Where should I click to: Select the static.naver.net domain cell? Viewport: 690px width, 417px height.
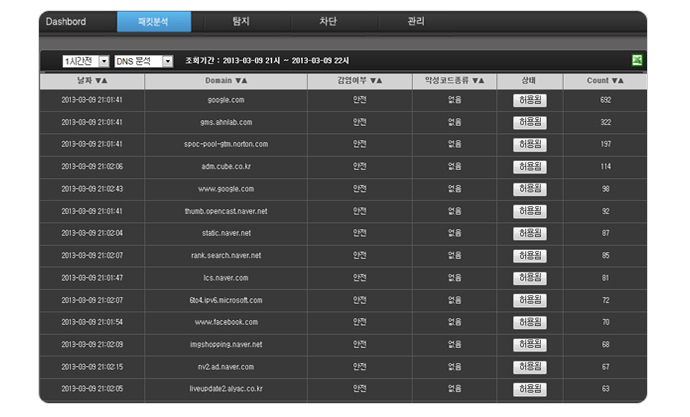pyautogui.click(x=226, y=233)
